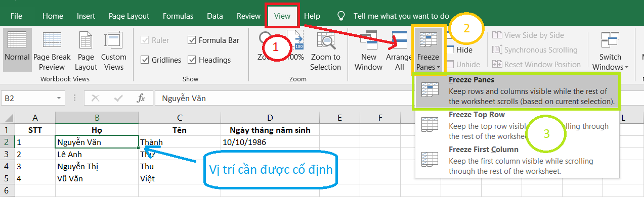Viewport: 644px width, 197px height.
Task: Select column A header
Action: (x=35, y=118)
